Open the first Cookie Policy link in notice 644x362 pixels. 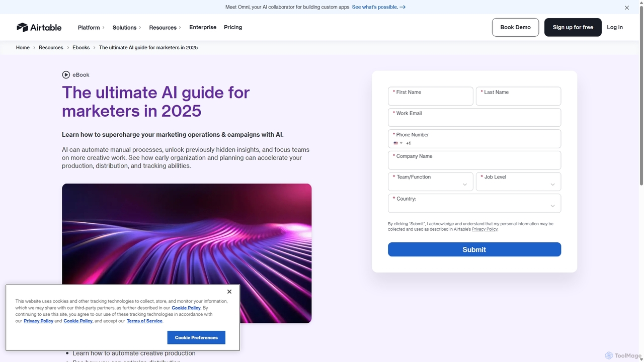(x=186, y=308)
